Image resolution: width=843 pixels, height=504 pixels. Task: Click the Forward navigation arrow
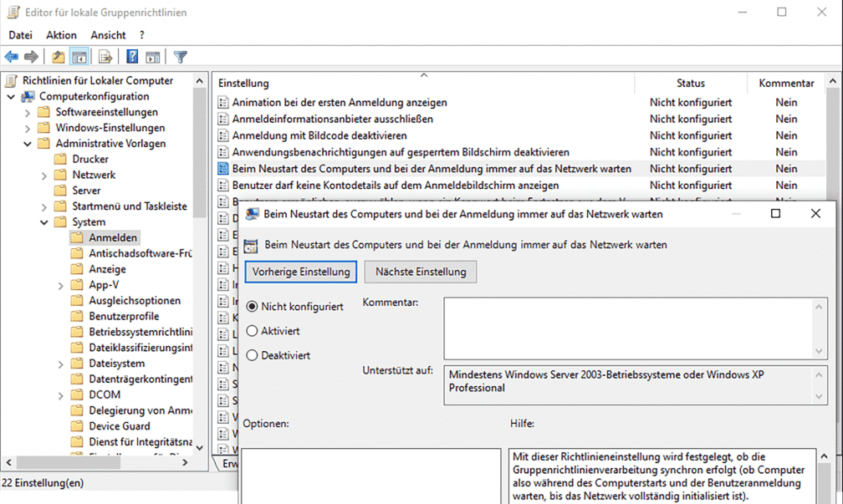[x=31, y=56]
